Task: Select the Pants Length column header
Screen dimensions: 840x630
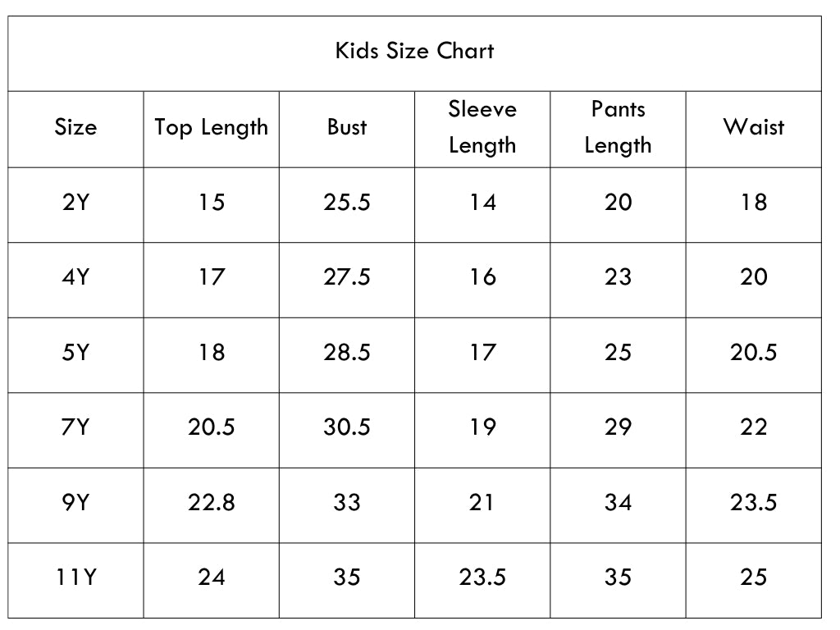Action: pyautogui.click(x=618, y=127)
